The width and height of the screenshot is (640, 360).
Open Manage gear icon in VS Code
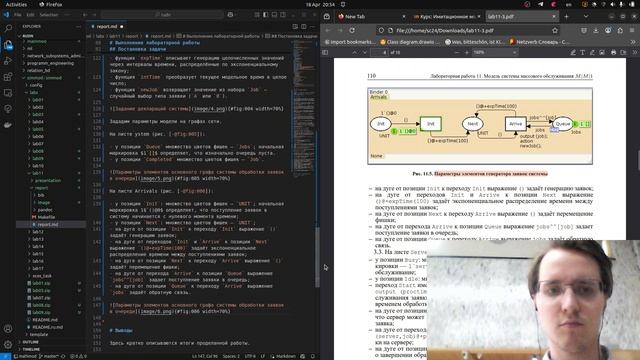pyautogui.click(x=8, y=344)
